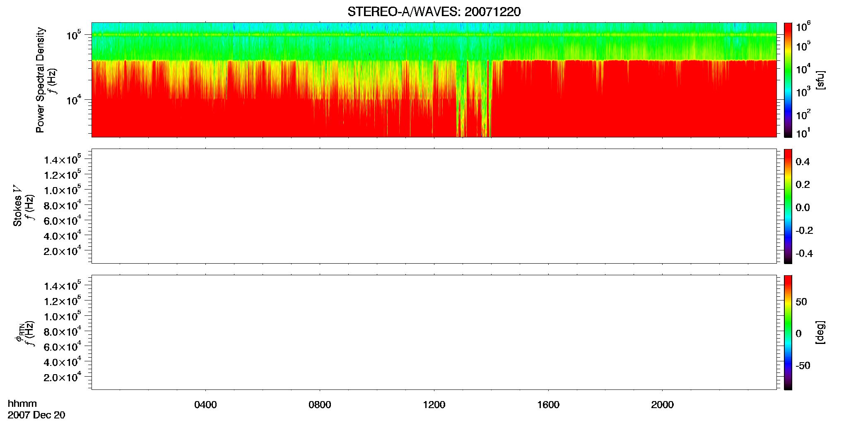Click the [deg] colorbar unit label
The height and width of the screenshot is (447, 868).
[x=820, y=332]
